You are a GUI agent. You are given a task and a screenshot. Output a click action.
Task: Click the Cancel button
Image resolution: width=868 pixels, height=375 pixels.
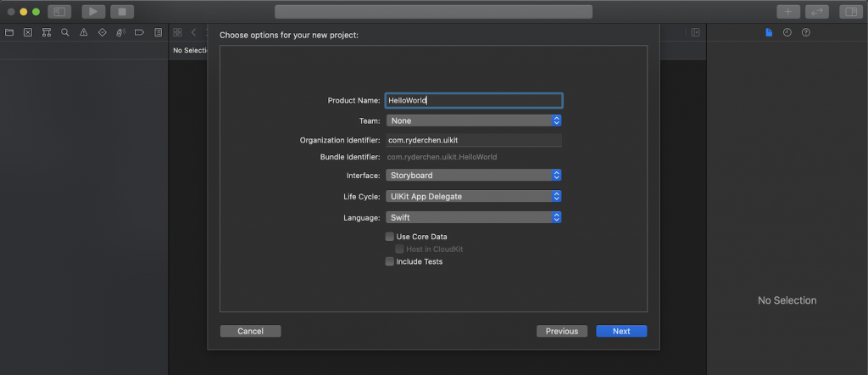coord(250,331)
